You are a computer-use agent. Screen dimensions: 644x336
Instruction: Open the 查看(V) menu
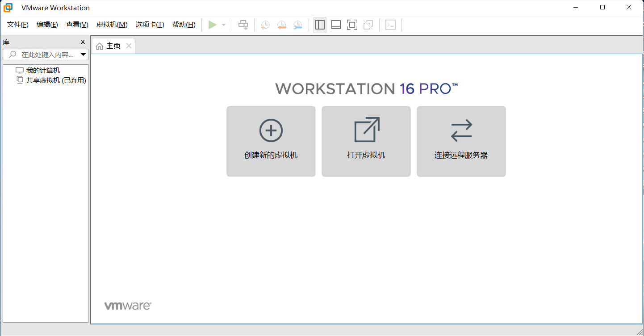(77, 25)
